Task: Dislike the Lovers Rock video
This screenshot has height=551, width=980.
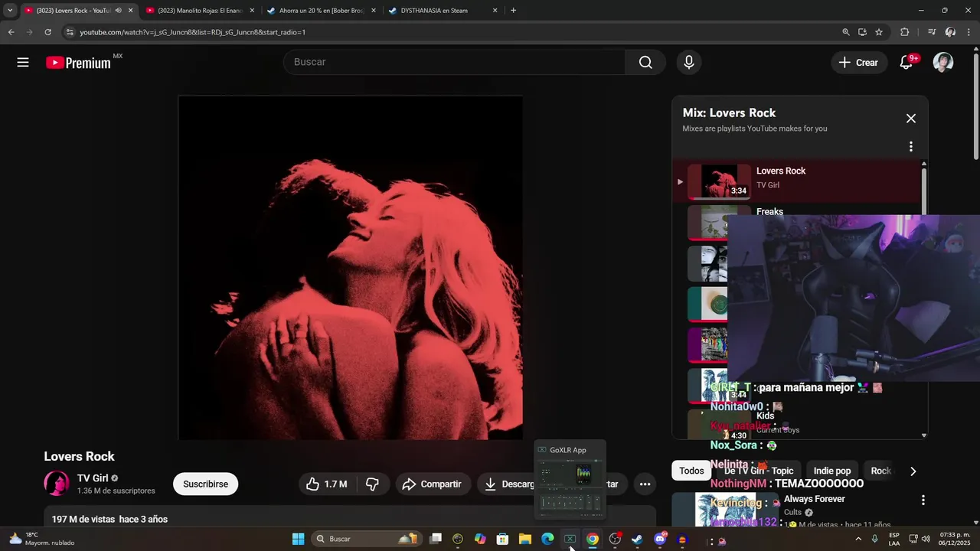Action: [x=372, y=484]
